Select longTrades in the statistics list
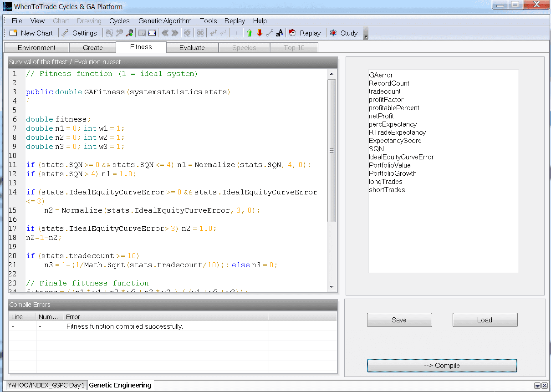 click(385, 182)
